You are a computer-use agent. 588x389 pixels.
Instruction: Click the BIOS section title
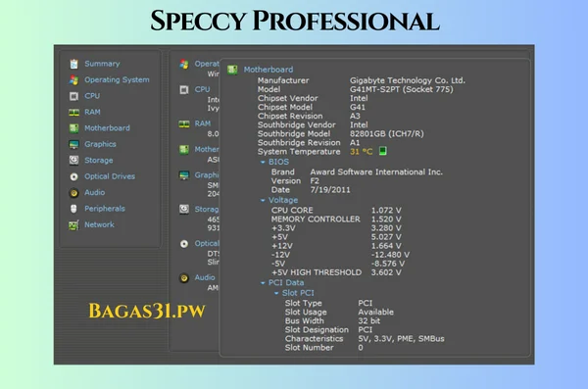tap(278, 162)
